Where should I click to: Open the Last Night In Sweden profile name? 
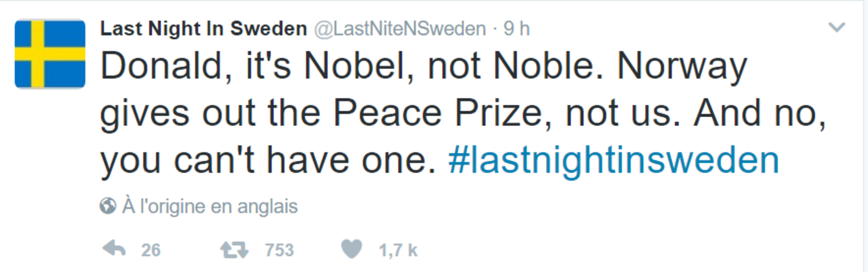point(204,29)
